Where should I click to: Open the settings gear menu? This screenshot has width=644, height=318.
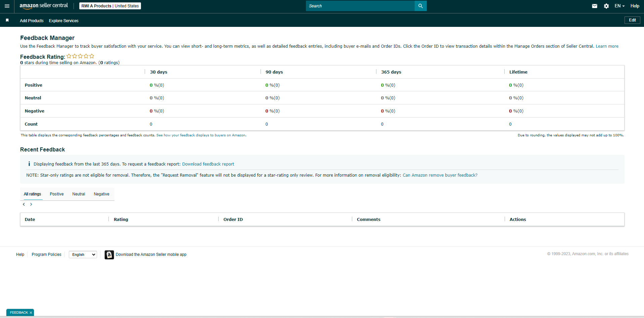[x=606, y=6]
